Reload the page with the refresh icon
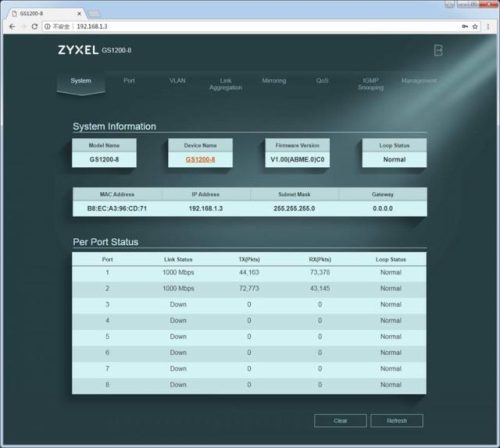This screenshot has width=500, height=448. click(34, 26)
